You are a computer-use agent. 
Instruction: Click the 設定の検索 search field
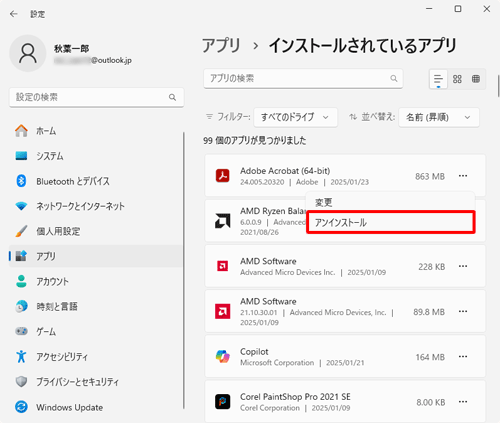pos(96,97)
